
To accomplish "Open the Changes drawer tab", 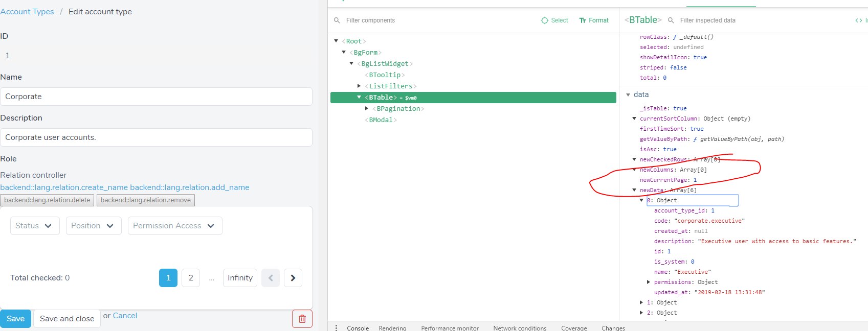I will coord(613,328).
